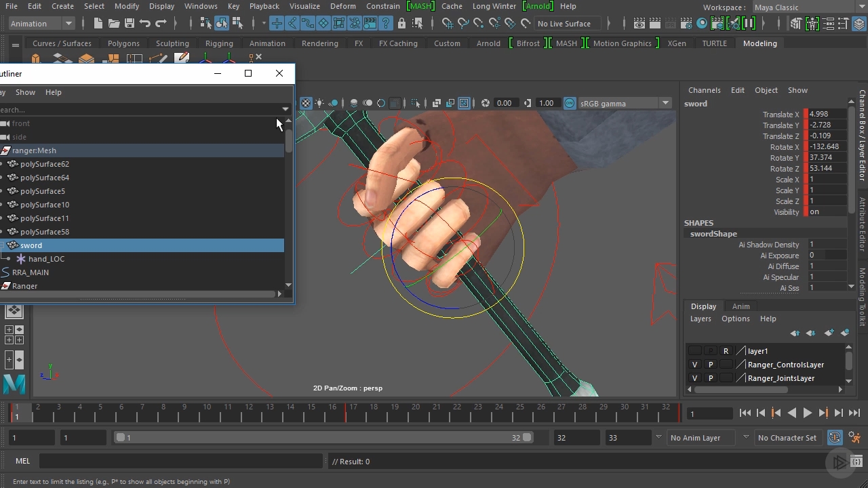Image resolution: width=868 pixels, height=488 pixels.
Task: Switch to the Sculpting shelf tab
Action: (172, 43)
